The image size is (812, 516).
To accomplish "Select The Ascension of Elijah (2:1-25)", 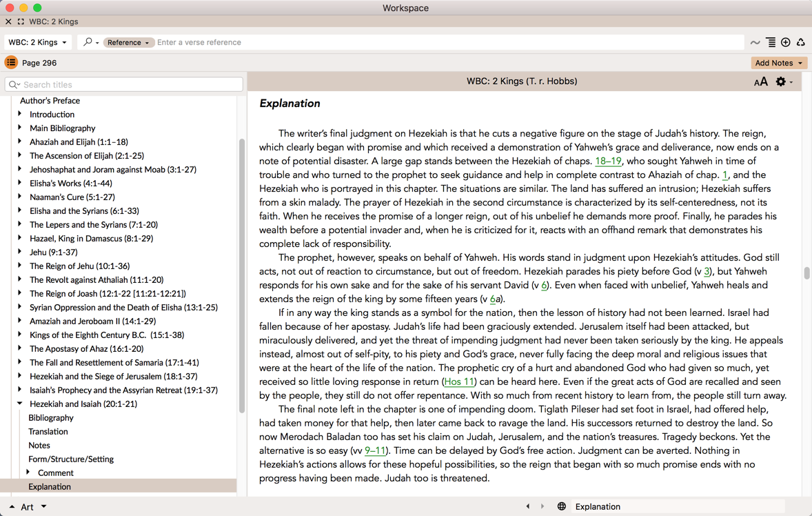I will 86,155.
